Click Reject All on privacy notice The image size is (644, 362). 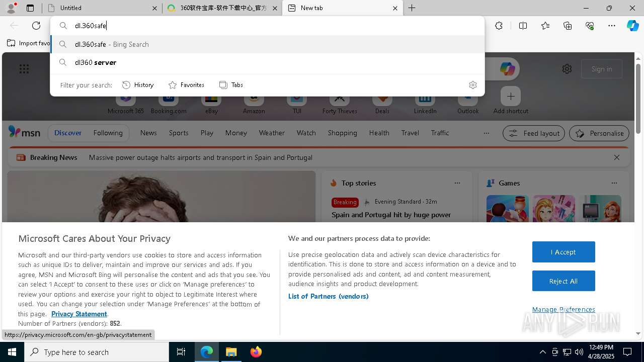(563, 281)
